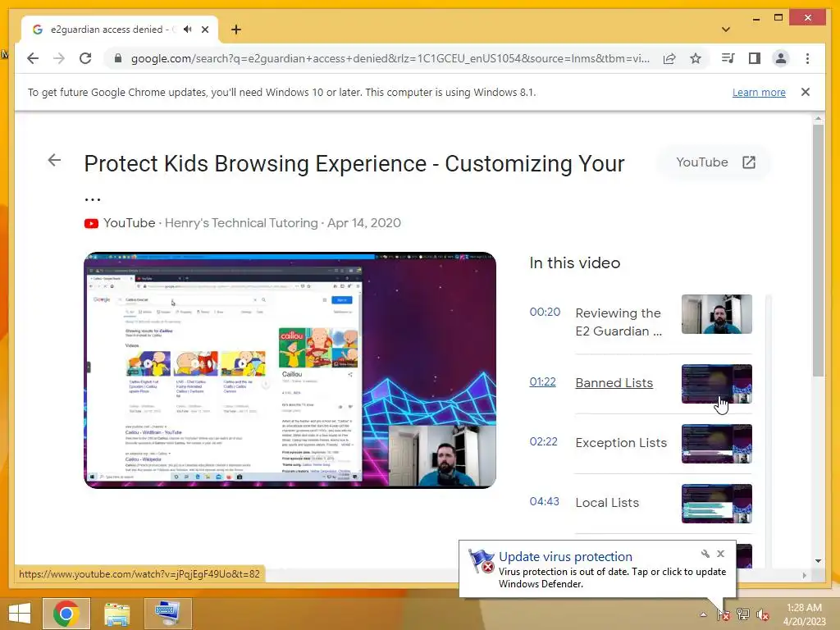This screenshot has height=630, width=840.
Task: Open a new tab with the plus button
Action: click(x=236, y=30)
